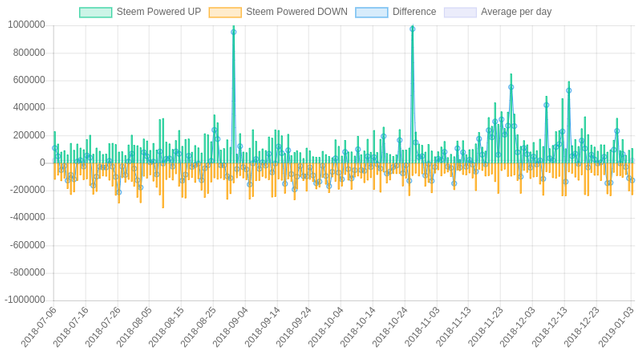This screenshot has width=640, height=361.
Task: Toggle the Average per day legend label
Action: point(516,12)
